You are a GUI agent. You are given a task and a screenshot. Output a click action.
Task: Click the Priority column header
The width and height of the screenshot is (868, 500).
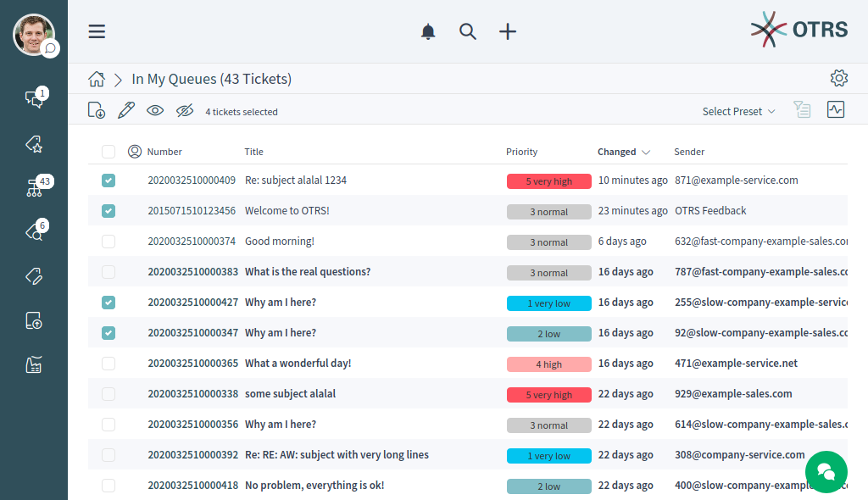point(521,152)
